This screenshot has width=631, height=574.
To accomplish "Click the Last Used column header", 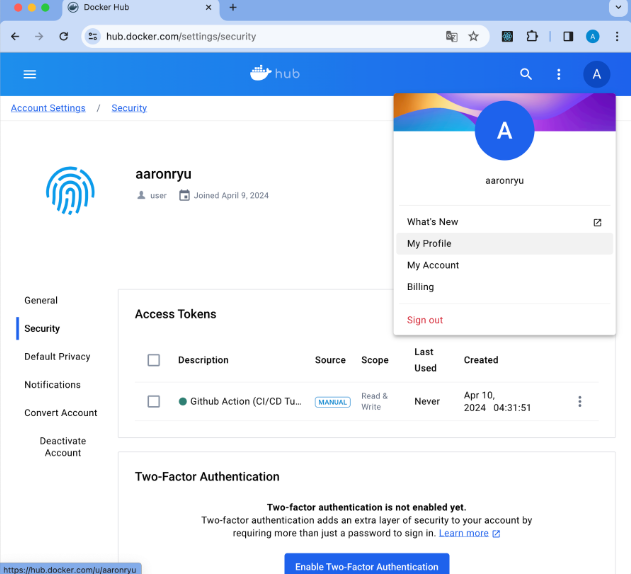I will (425, 360).
